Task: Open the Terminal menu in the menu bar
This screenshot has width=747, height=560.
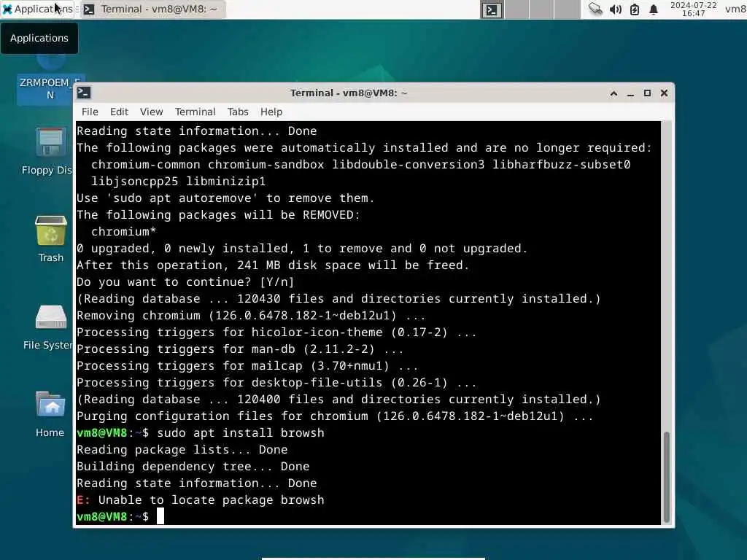Action: pyautogui.click(x=195, y=112)
